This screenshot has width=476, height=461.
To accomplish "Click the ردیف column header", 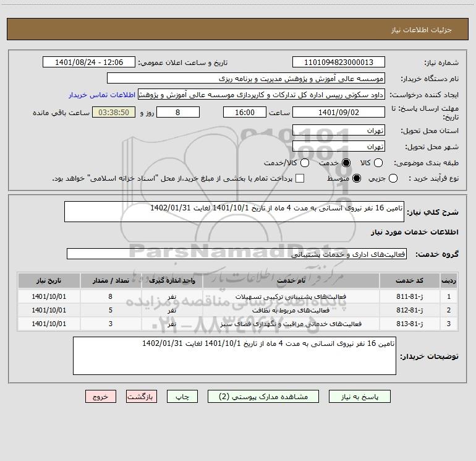I will coord(449,280).
